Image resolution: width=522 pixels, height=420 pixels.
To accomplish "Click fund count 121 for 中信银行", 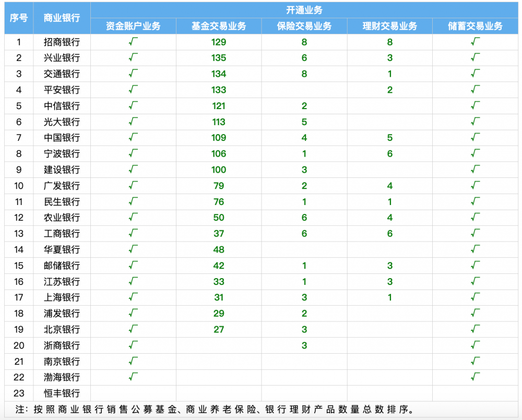I will pyautogui.click(x=219, y=106).
